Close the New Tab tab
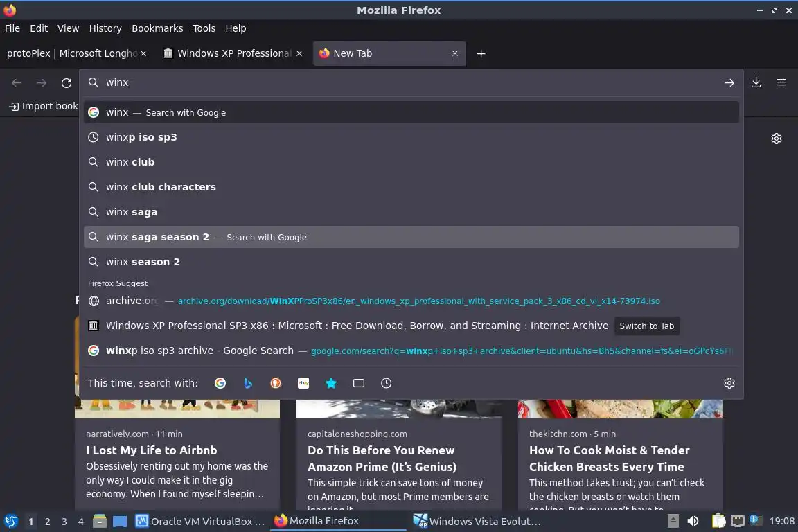The width and height of the screenshot is (798, 532). click(x=455, y=53)
